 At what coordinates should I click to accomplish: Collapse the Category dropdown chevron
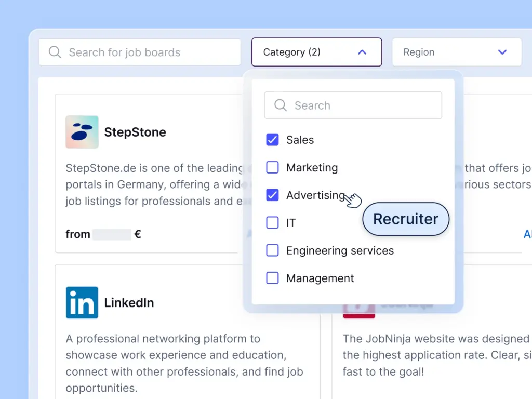[363, 52]
